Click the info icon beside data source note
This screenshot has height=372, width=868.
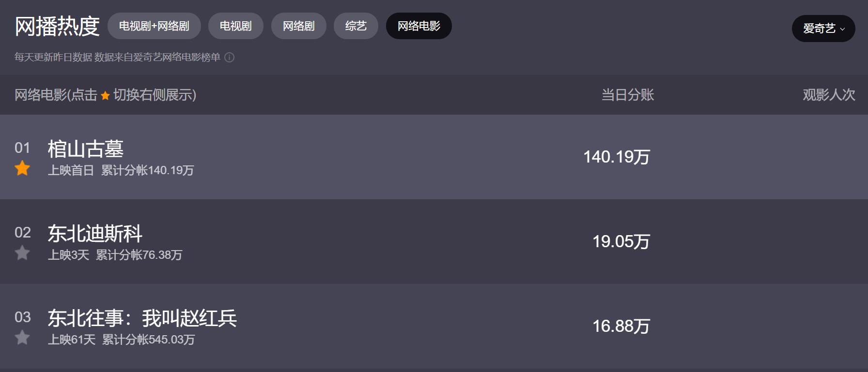click(230, 58)
